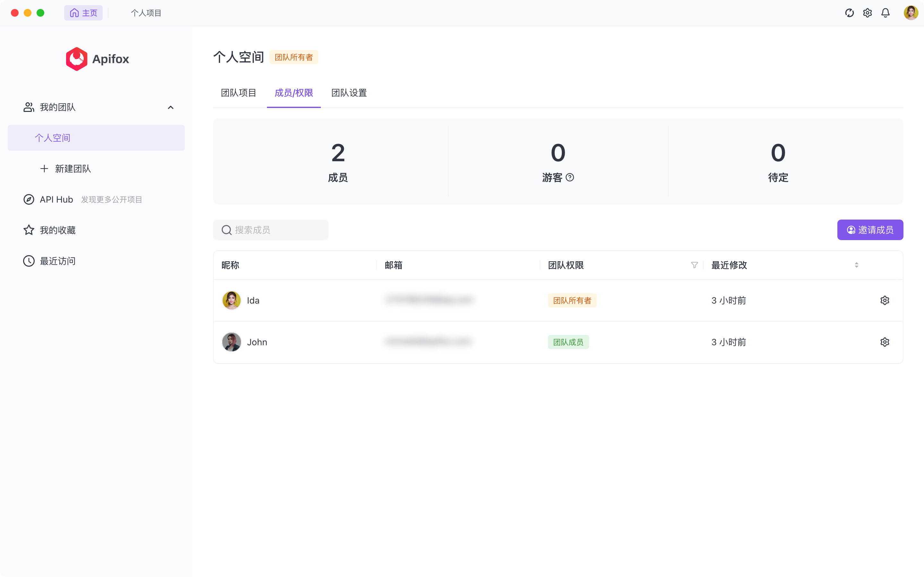Collapse the 我的团队 section with the chevron
Image resolution: width=924 pixels, height=577 pixels.
(171, 107)
